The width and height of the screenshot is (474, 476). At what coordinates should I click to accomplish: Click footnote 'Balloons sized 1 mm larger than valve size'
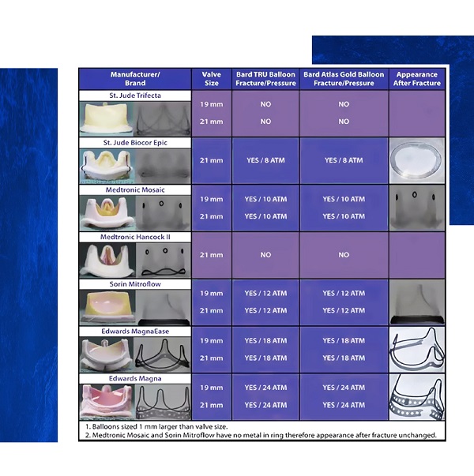[156, 426]
